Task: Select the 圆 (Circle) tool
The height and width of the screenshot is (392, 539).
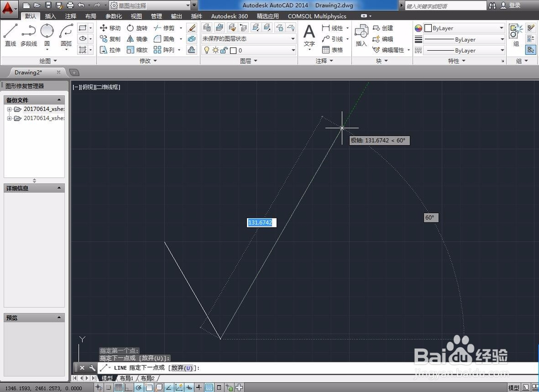Action: click(x=47, y=36)
